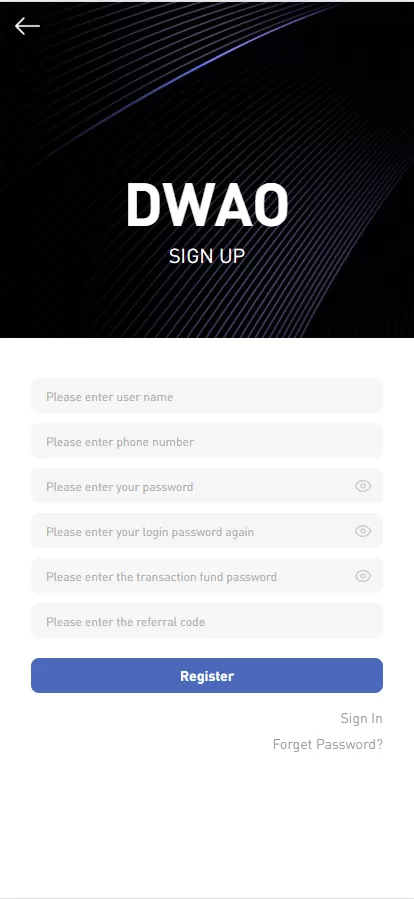Image resolution: width=414 pixels, height=899 pixels.
Task: Click the 'Please enter phone number' placeholder text
Action: (120, 442)
